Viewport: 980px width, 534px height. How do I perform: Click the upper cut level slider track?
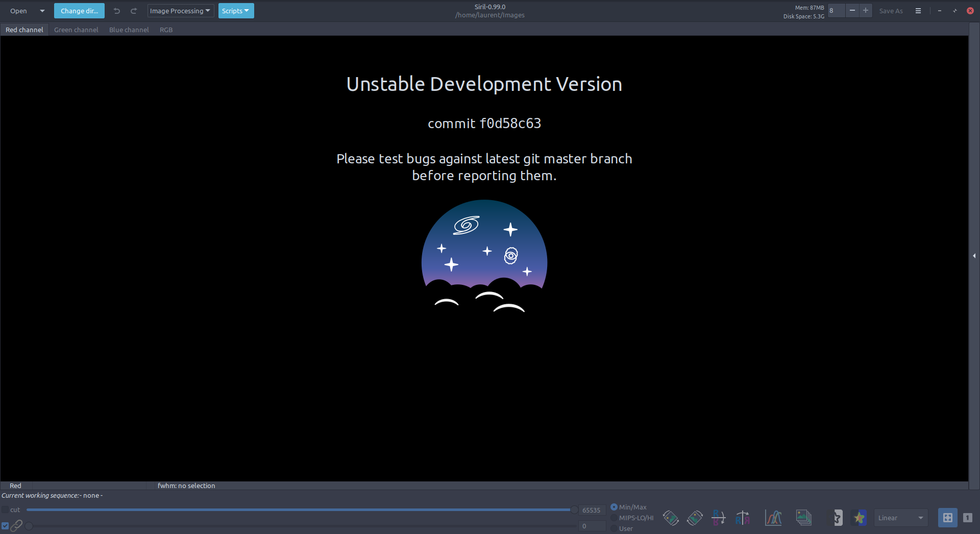pyautogui.click(x=299, y=509)
